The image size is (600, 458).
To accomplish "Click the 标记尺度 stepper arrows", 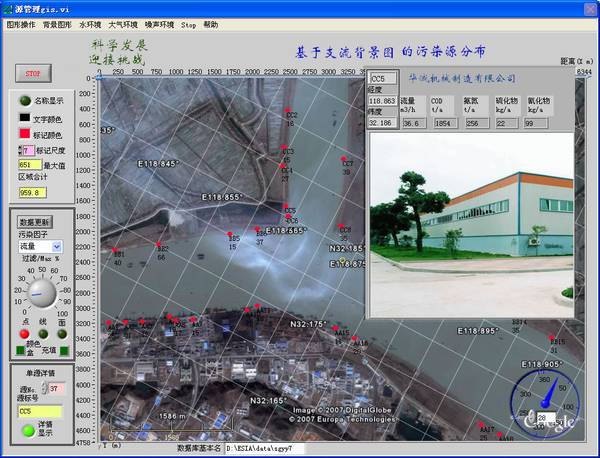I will click(x=20, y=150).
